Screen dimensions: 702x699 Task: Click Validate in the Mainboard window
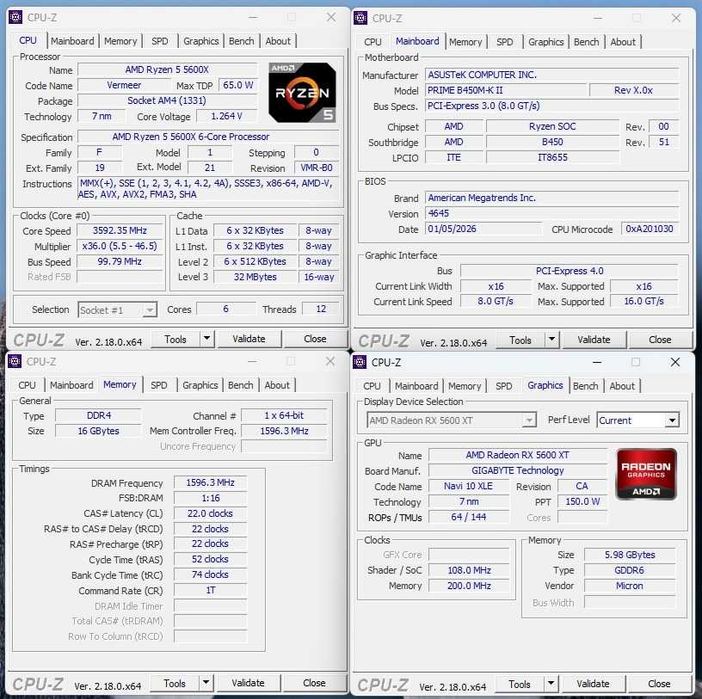coord(594,340)
